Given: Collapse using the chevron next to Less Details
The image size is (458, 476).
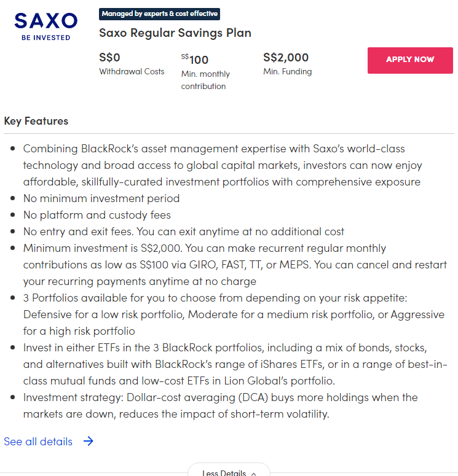Looking at the screenshot, I should tap(254, 474).
